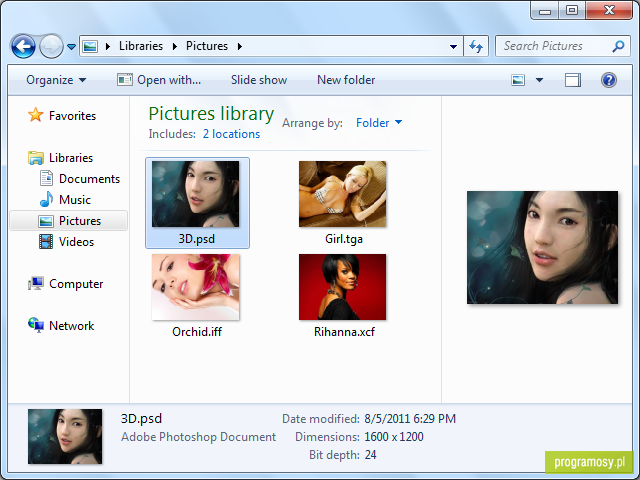
Task: Minimize the Explorer window
Action: coord(545,10)
